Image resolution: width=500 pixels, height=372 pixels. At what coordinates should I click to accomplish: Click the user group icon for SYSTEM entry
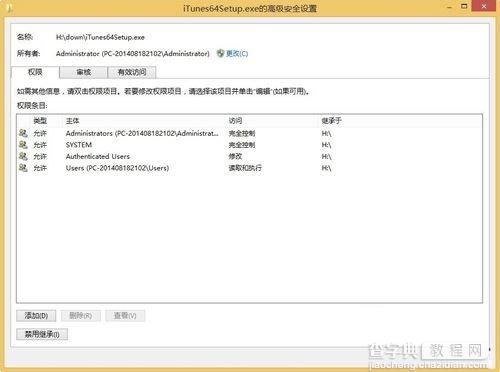tap(23, 145)
